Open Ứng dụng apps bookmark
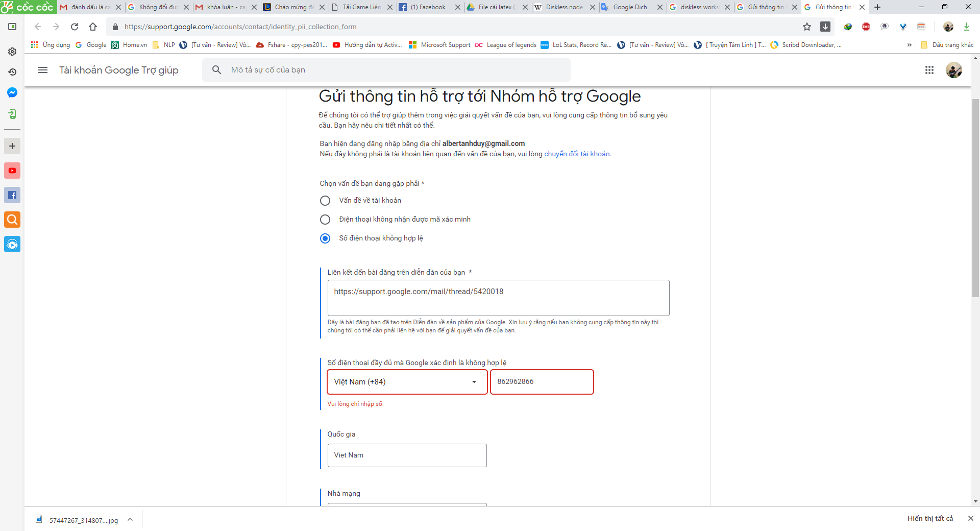This screenshot has width=980, height=531. pos(50,45)
